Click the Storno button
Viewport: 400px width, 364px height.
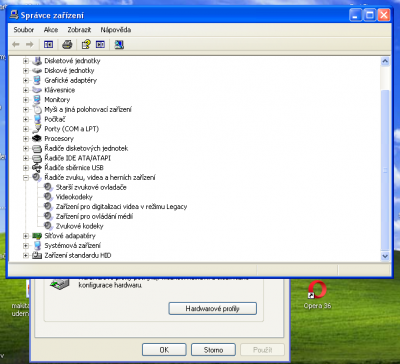[x=213, y=350]
